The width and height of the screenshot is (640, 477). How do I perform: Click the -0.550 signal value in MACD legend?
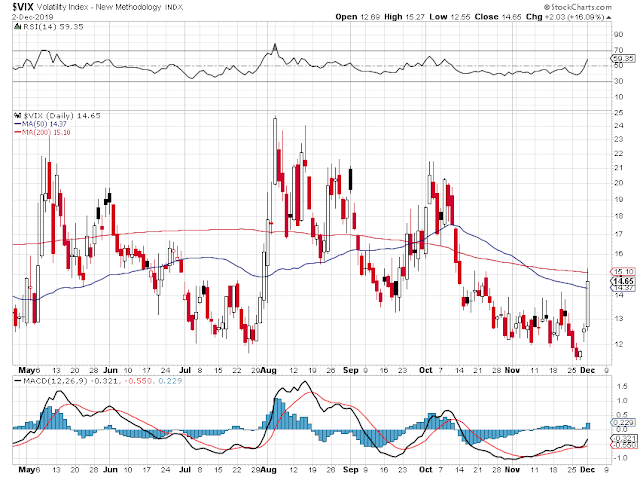pos(138,381)
